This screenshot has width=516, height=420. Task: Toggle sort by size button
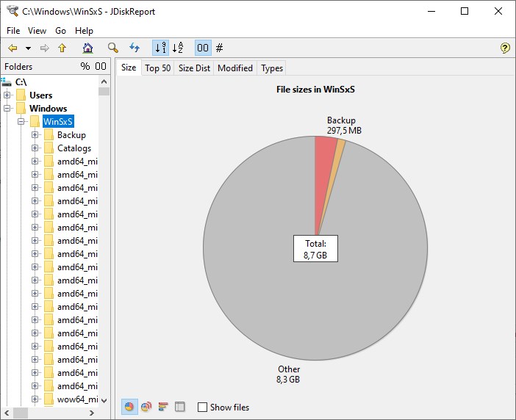pyautogui.click(x=160, y=48)
